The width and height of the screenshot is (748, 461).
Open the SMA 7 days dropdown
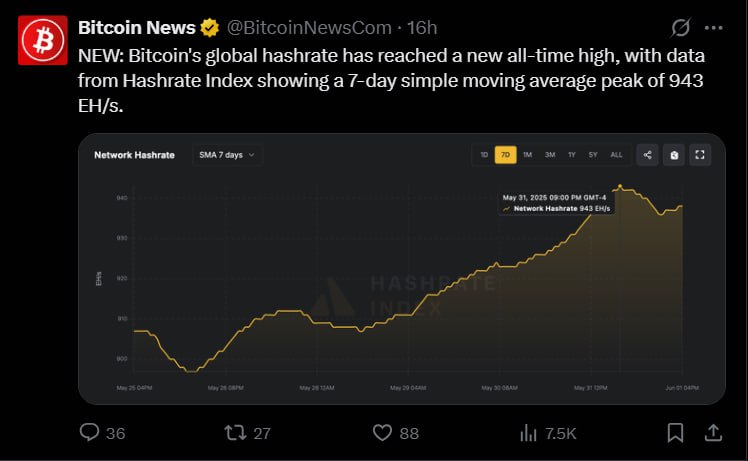(227, 155)
